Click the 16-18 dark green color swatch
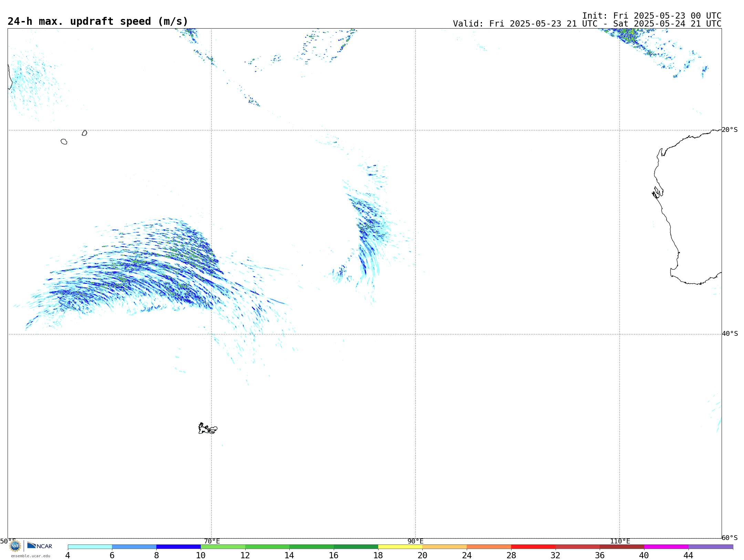The width and height of the screenshot is (744, 560). pyautogui.click(x=356, y=547)
